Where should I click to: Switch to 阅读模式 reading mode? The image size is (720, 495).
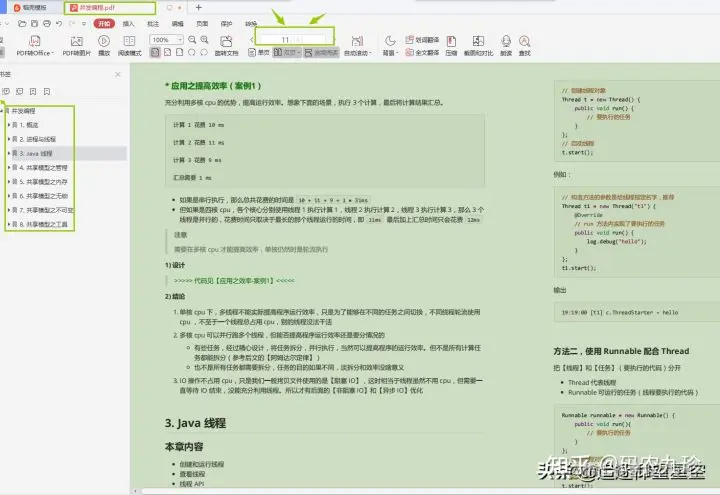[129, 46]
